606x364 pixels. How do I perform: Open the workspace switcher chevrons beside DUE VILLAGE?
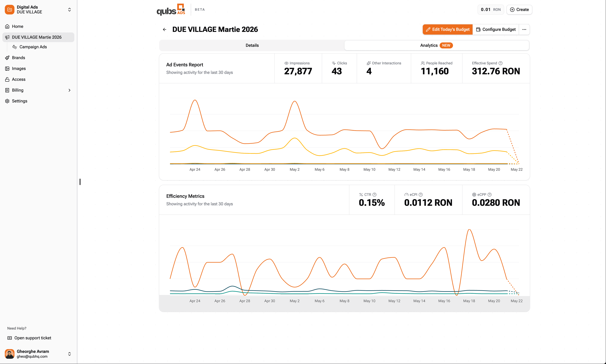pyautogui.click(x=70, y=10)
